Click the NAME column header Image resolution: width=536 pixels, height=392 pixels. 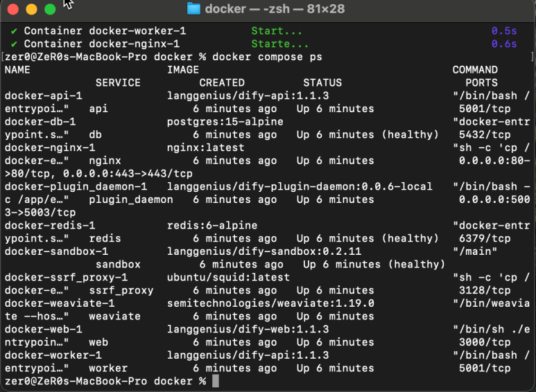pyautogui.click(x=17, y=70)
